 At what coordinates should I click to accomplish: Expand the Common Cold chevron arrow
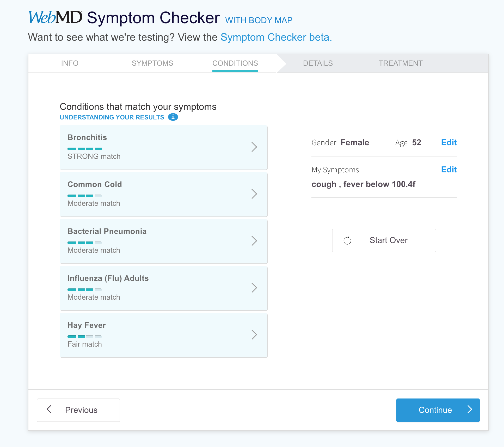pos(254,194)
